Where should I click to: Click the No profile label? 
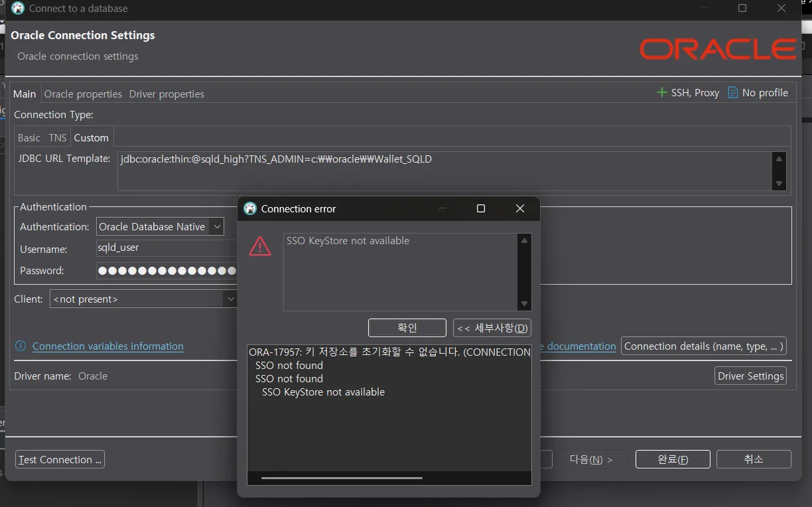(x=765, y=93)
